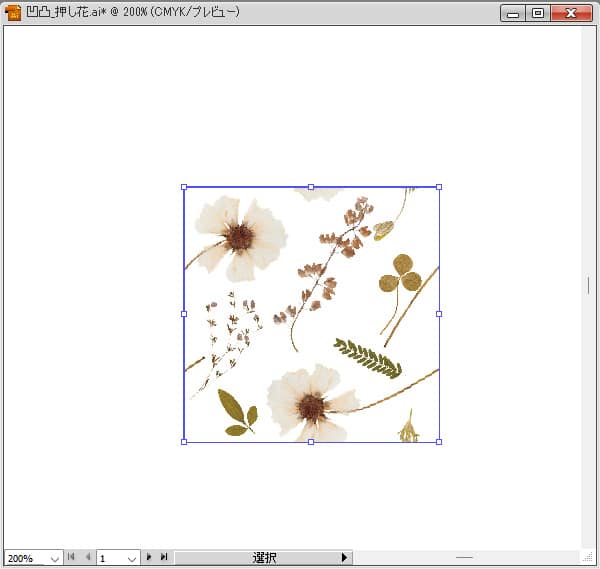600x569 pixels.
Task: Click the vertical scrollbar thumb
Action: [x=588, y=285]
